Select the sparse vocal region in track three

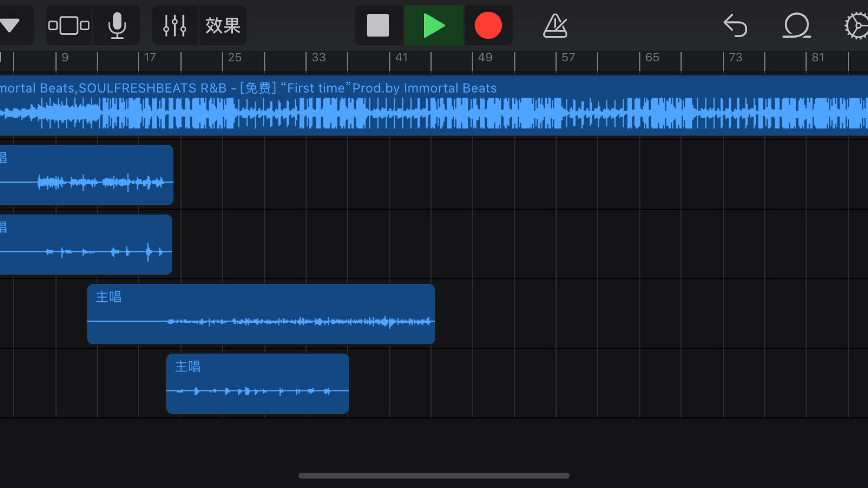pyautogui.click(x=86, y=245)
